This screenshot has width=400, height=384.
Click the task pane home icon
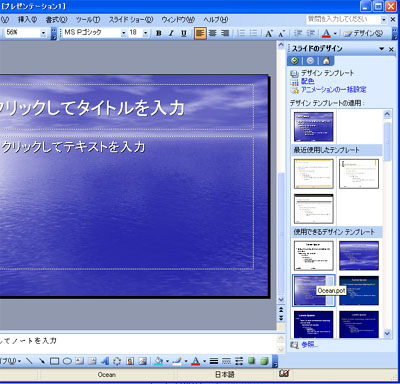coord(326,61)
